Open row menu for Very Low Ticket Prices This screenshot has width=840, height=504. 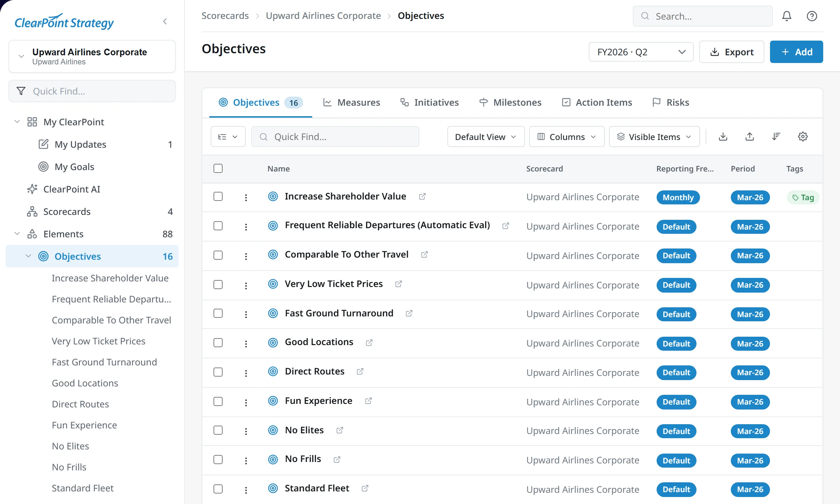[246, 285]
